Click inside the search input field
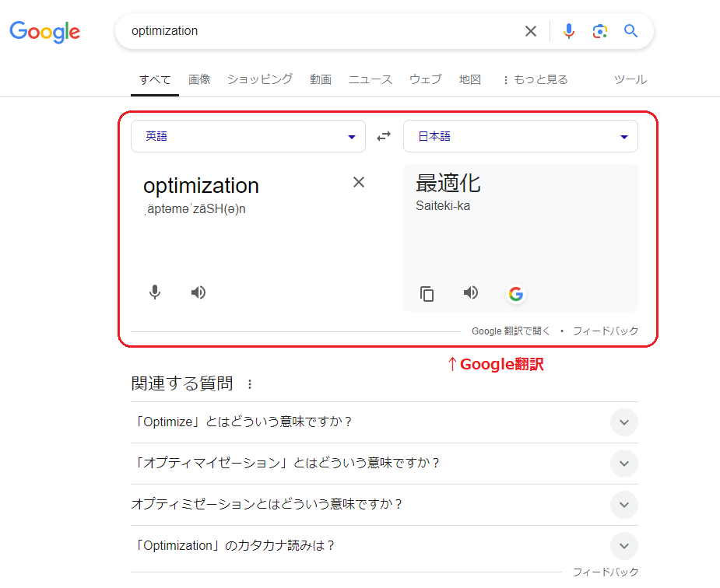Viewport: 720px width, 588px height. point(311,31)
